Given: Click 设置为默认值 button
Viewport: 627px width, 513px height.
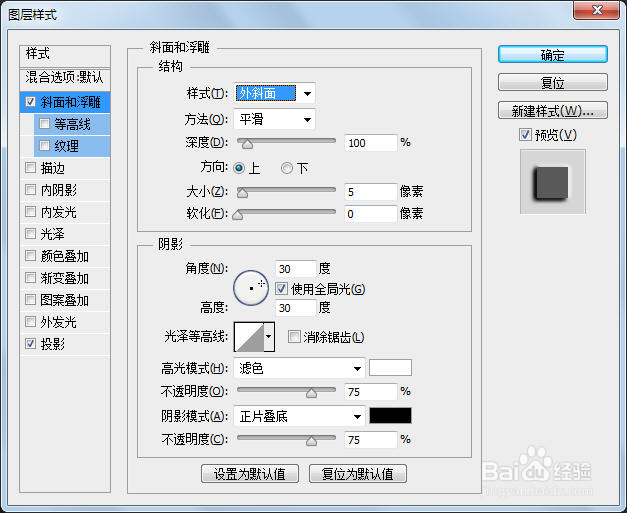Looking at the screenshot, I should tap(250, 474).
